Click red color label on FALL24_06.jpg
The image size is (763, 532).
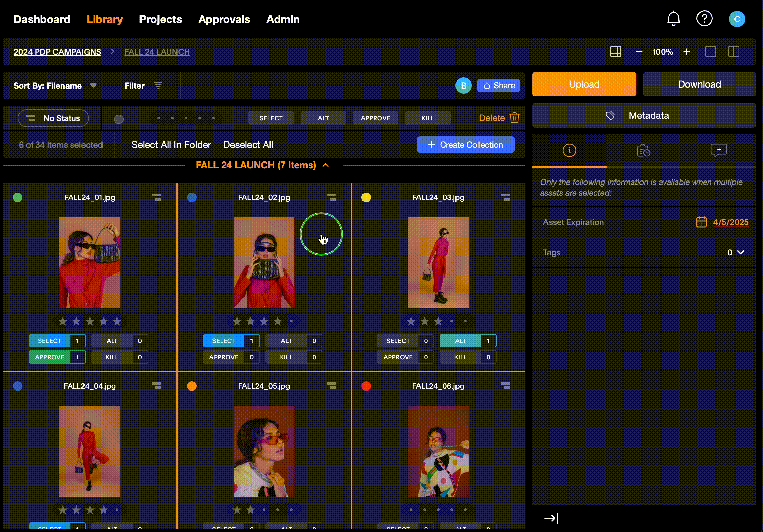click(x=366, y=386)
